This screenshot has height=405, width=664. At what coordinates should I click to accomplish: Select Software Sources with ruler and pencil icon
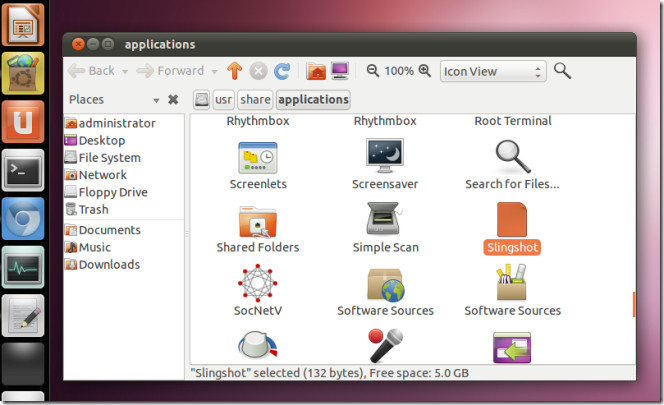(512, 282)
